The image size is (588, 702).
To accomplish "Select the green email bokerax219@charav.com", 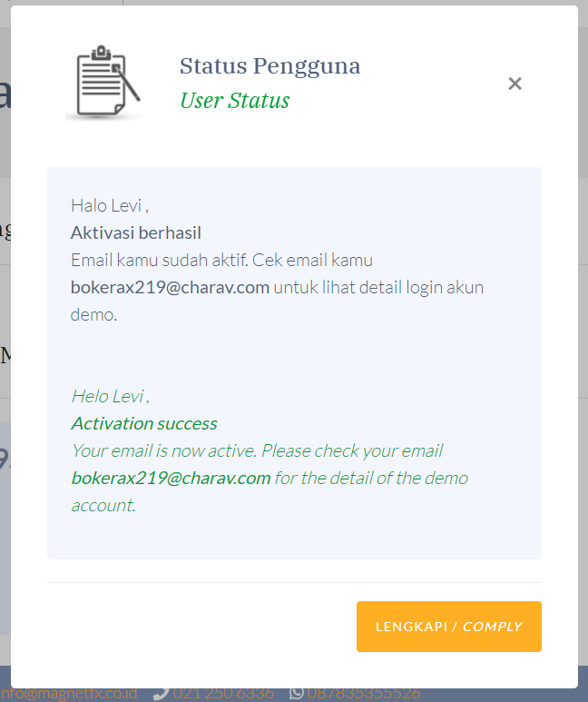I will 171,479.
